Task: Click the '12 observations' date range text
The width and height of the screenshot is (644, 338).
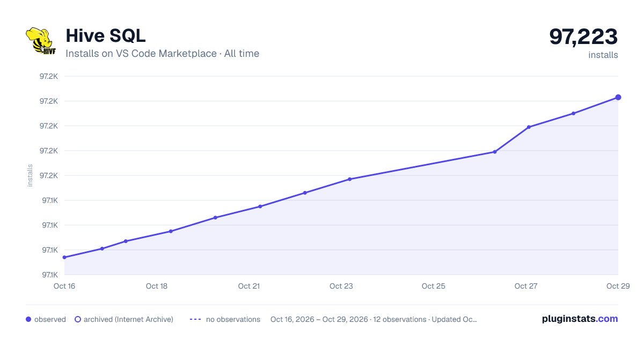Action: (x=374, y=319)
